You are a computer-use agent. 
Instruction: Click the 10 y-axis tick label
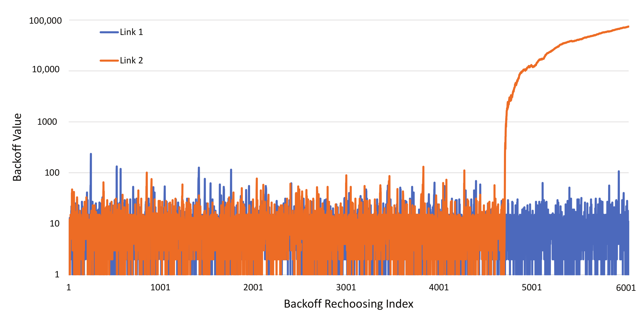click(55, 224)
